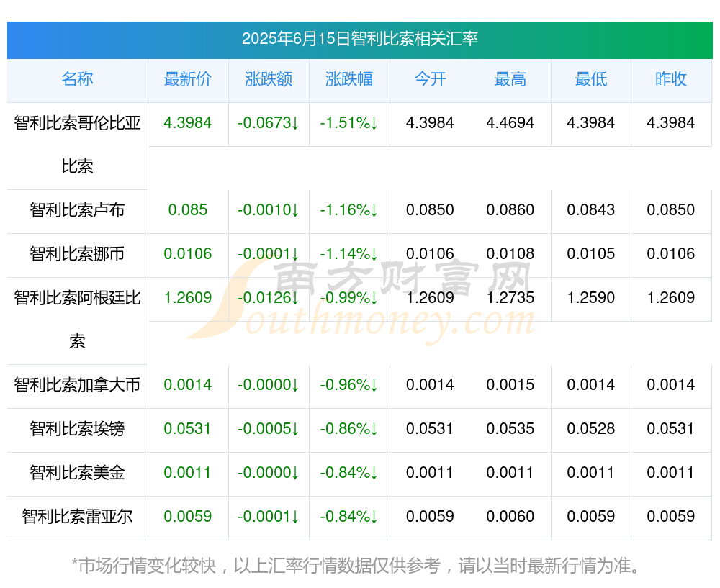
Task: Click latest price 4.3984 in green
Action: [x=188, y=123]
